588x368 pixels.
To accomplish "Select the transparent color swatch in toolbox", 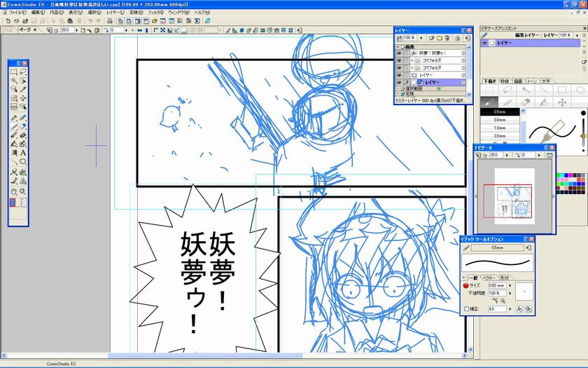I will tap(24, 203).
